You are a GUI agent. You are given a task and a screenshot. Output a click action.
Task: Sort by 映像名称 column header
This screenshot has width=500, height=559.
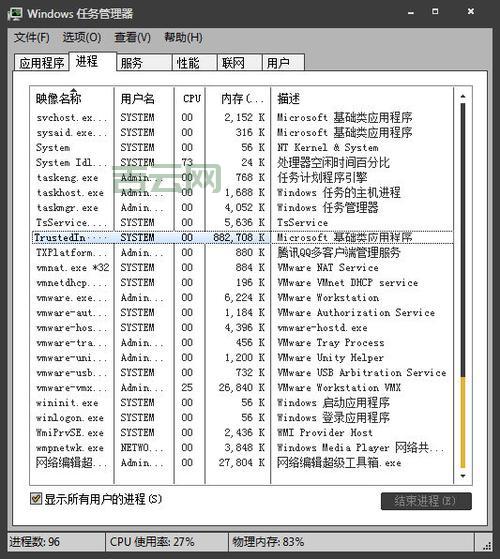coord(72,98)
